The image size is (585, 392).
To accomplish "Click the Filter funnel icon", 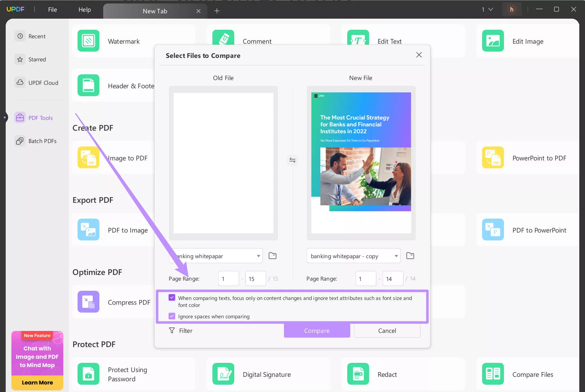I will click(x=172, y=331).
